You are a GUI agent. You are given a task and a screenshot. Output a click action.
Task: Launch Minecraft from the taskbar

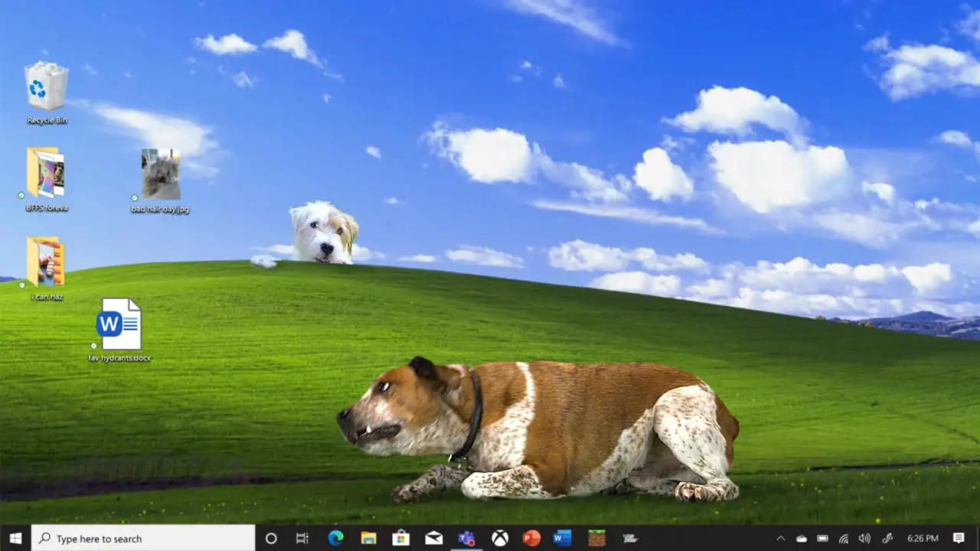[596, 538]
